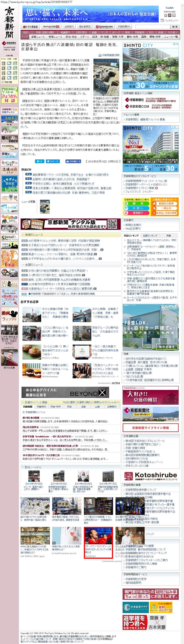Click the Twitter tweet share button
Screen dimensions: 184x644
pos(53,161)
